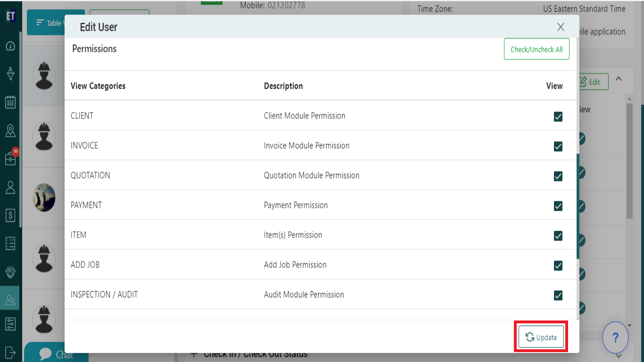Click the blue help question mark button

tap(615, 337)
